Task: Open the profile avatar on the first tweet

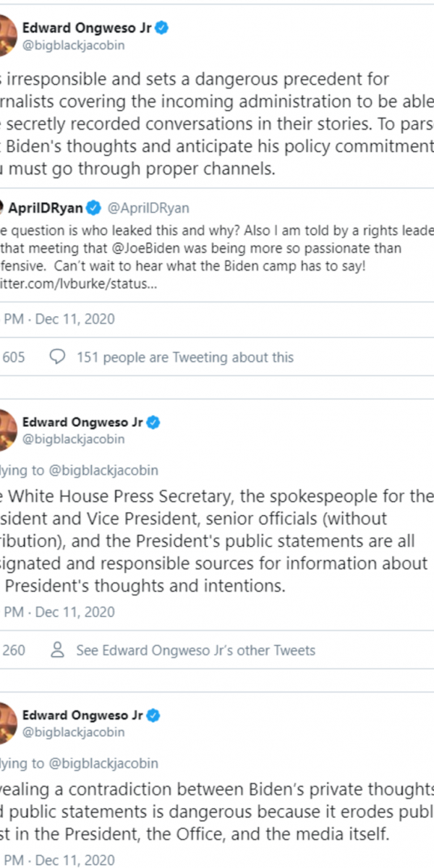Action: pyautogui.click(x=7, y=36)
